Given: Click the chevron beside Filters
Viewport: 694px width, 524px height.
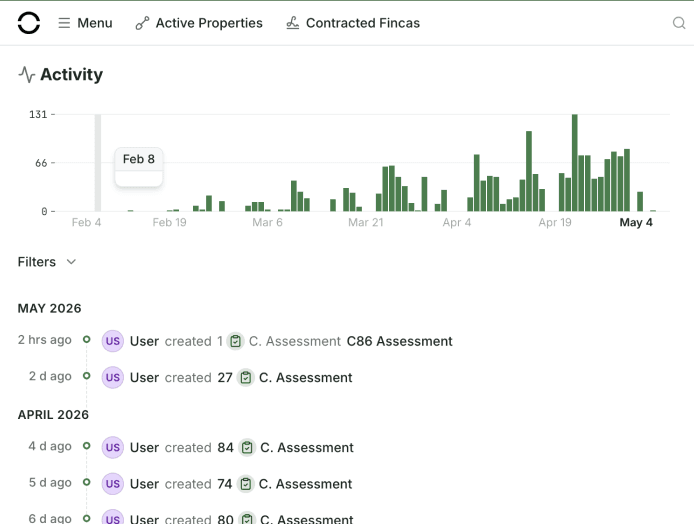Looking at the screenshot, I should point(71,262).
